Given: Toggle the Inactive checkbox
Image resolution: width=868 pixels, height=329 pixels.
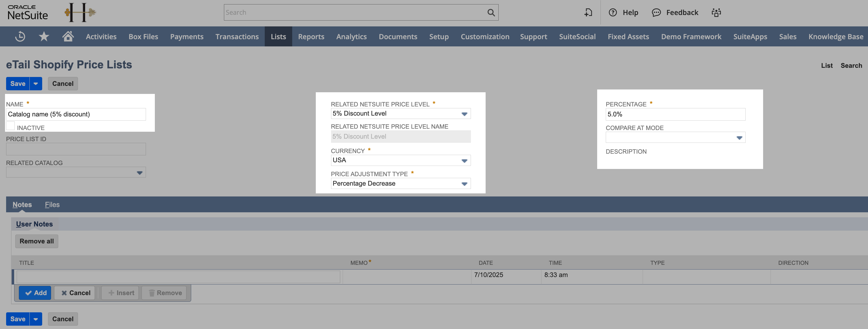Looking at the screenshot, I should coord(11,126).
